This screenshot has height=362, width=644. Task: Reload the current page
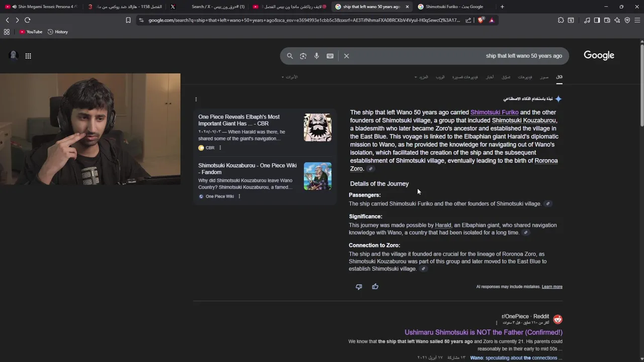pos(27,20)
